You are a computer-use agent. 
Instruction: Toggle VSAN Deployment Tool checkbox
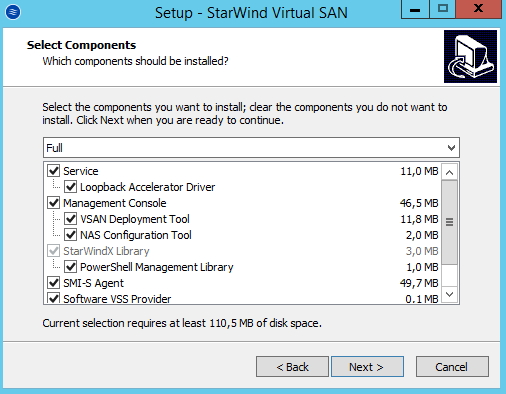point(70,219)
